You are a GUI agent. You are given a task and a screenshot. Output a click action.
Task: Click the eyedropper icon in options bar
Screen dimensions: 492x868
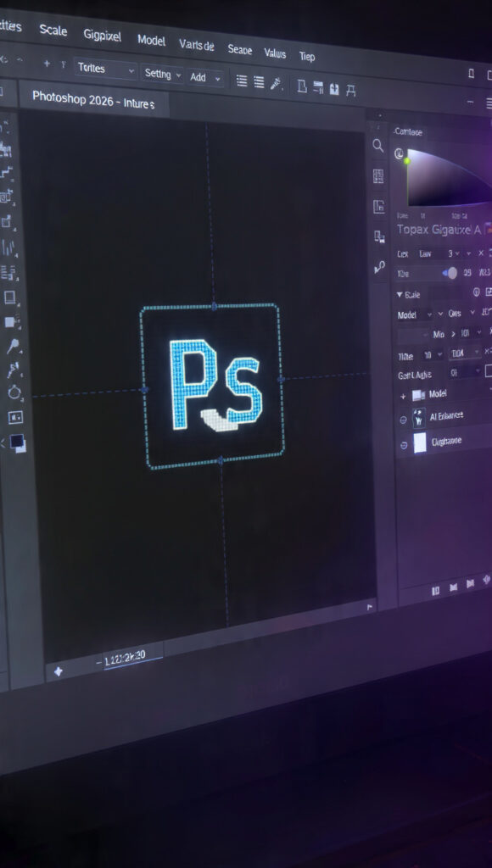click(276, 84)
